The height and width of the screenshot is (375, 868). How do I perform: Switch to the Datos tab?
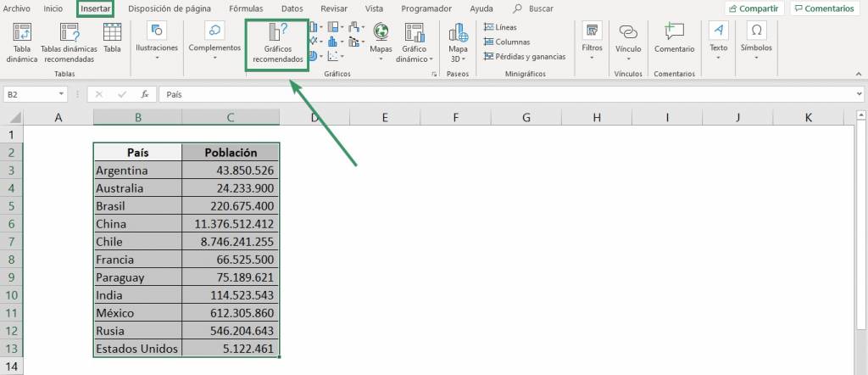click(x=292, y=8)
